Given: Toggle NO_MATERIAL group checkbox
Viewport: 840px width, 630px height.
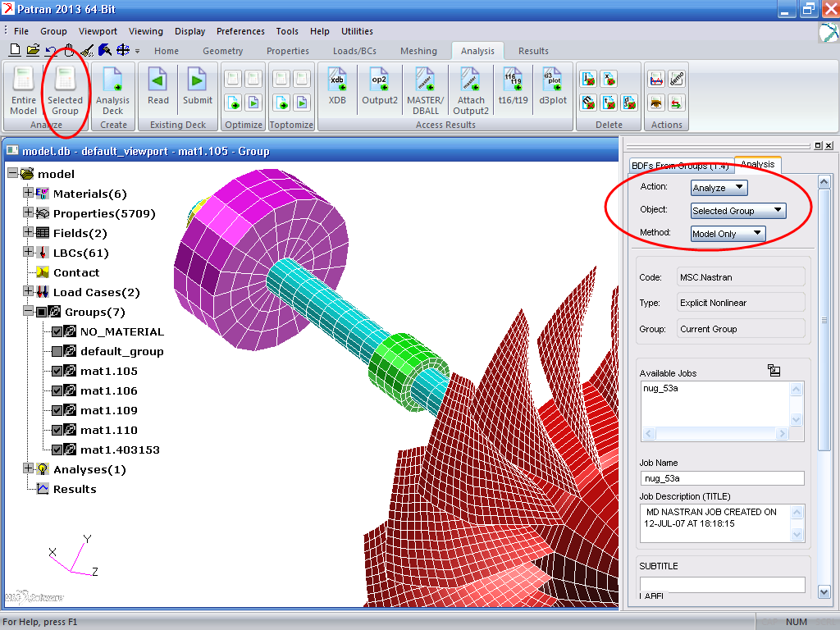Looking at the screenshot, I should [57, 331].
